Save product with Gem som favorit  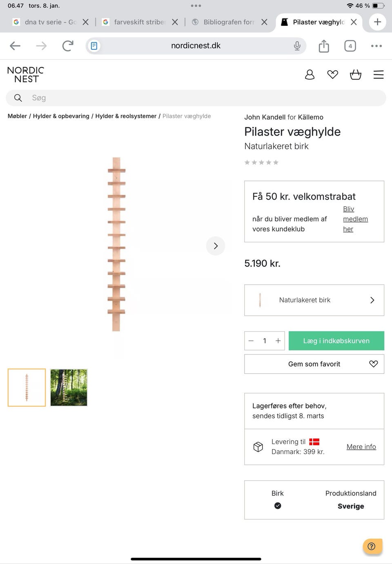[314, 364]
